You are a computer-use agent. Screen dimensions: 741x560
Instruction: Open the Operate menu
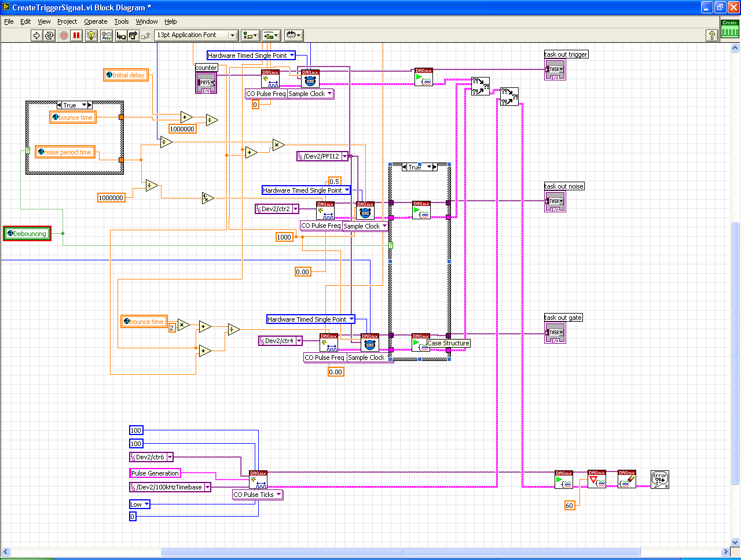tap(96, 21)
